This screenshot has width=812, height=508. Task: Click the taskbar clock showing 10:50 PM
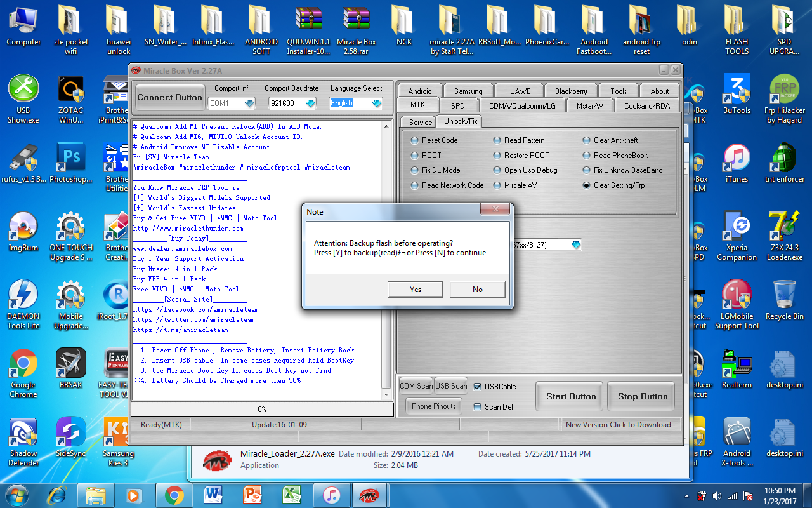point(780,496)
